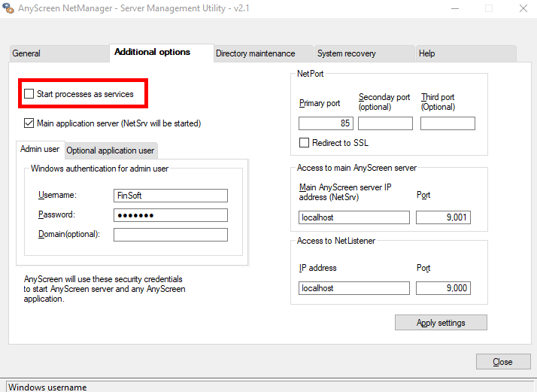
Task: Switch to the General tab
Action: point(26,53)
